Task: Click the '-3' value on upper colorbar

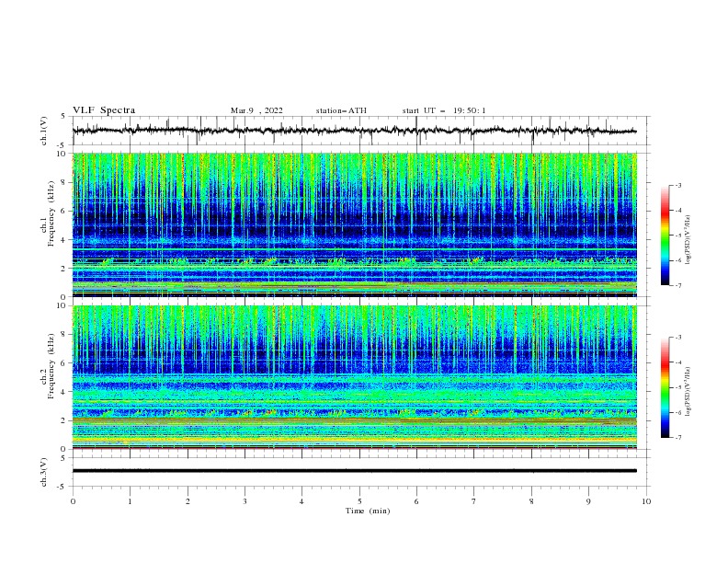Action: [x=677, y=185]
